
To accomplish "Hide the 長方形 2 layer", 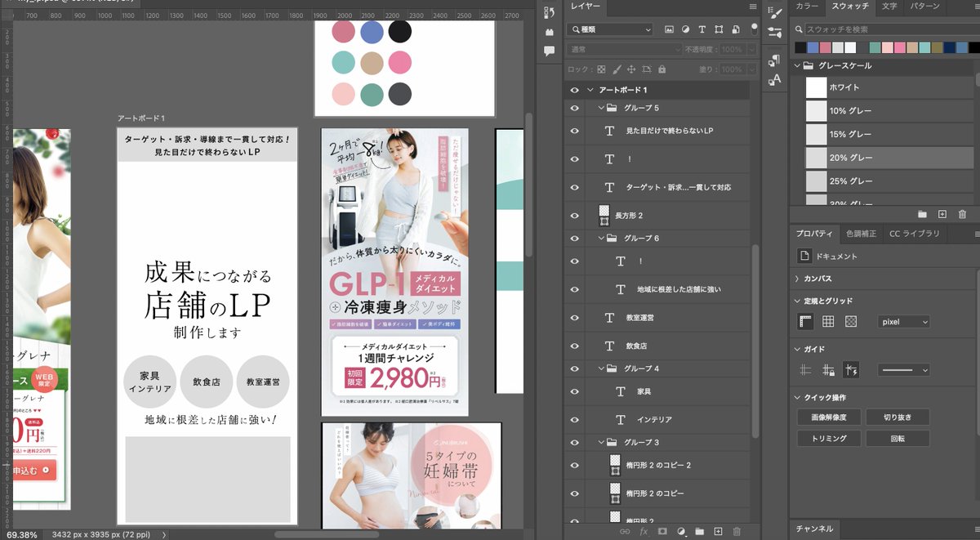I will point(574,215).
